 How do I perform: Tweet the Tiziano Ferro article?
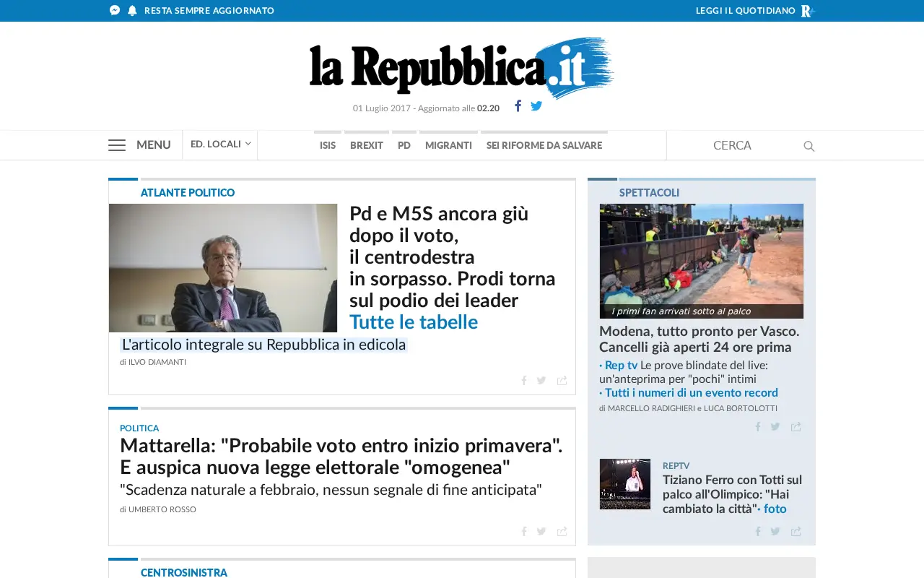click(775, 532)
